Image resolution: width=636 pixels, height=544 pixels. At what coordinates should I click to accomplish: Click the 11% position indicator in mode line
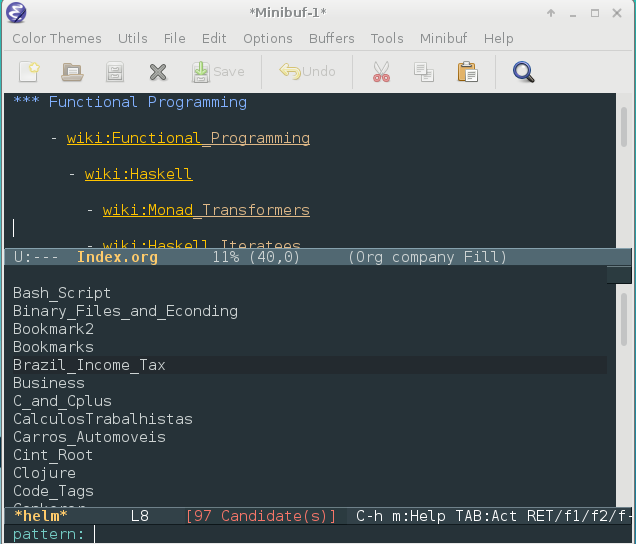pos(226,257)
